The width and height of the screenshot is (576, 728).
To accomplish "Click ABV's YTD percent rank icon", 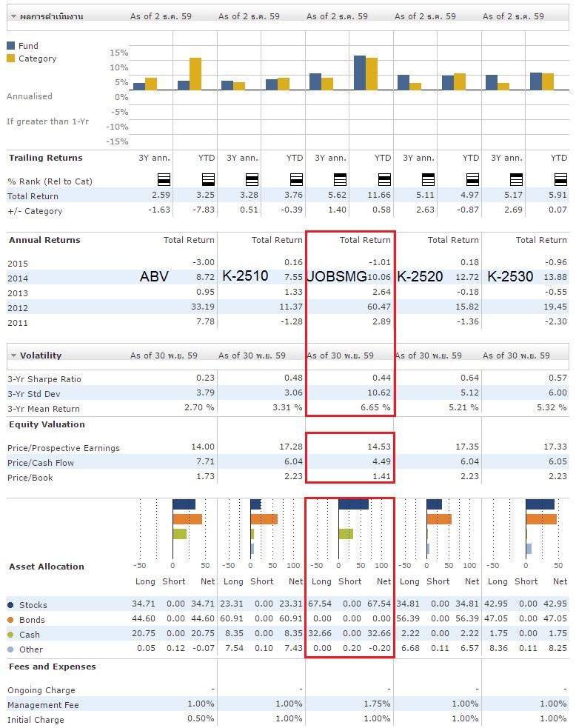I will tap(208, 179).
